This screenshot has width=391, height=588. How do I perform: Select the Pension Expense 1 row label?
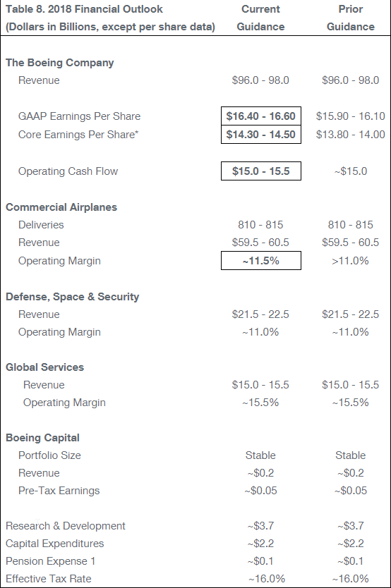tap(50, 561)
